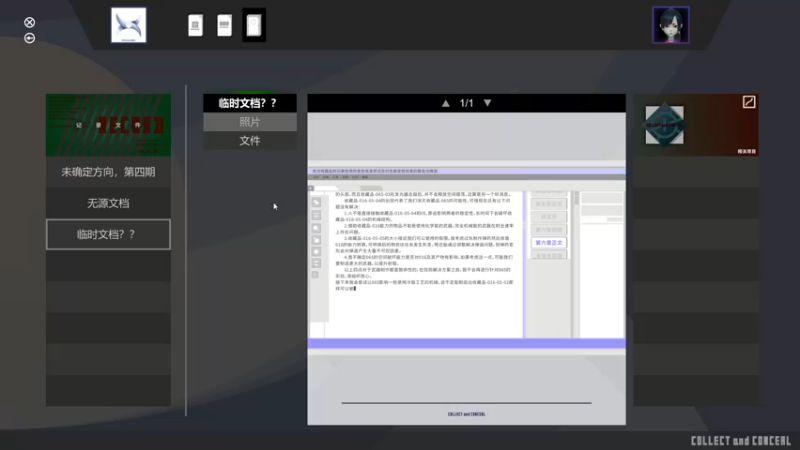The height and width of the screenshot is (450, 800).
Task: Select the highlighted third document icon
Action: [254, 25]
